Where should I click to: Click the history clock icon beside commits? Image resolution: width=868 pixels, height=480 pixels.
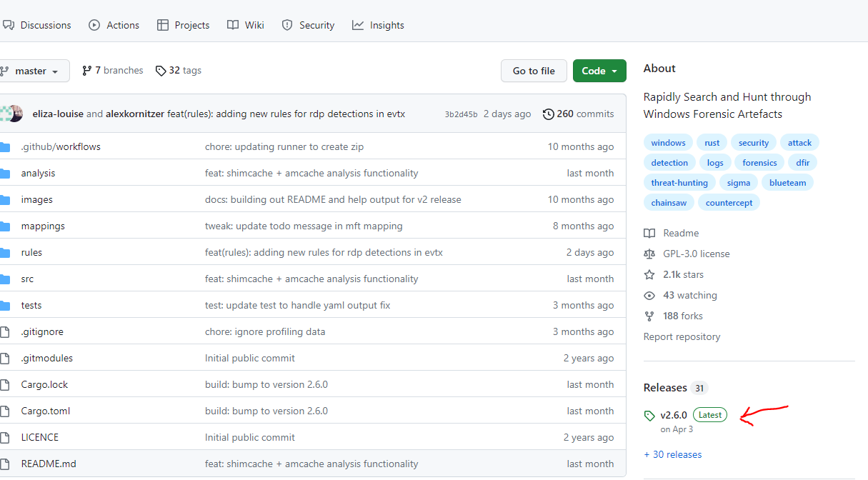pos(549,114)
